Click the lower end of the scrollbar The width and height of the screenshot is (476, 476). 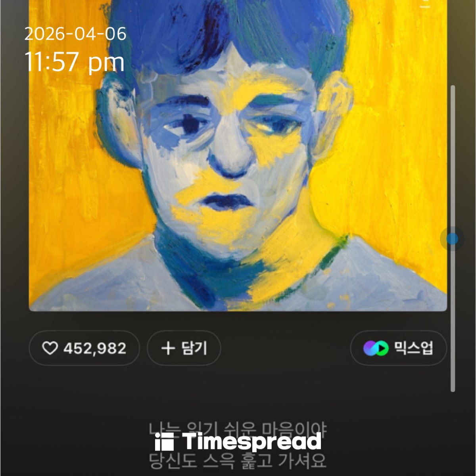click(x=453, y=387)
